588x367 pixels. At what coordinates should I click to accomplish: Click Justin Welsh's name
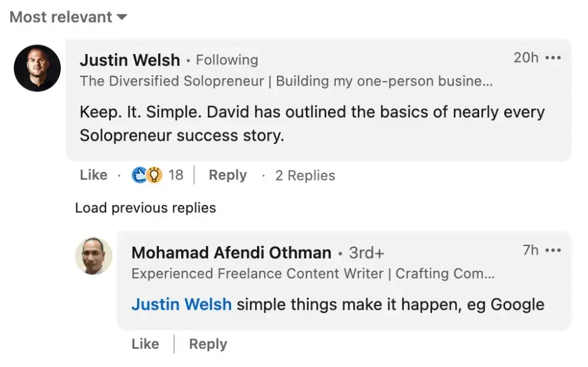(x=130, y=60)
